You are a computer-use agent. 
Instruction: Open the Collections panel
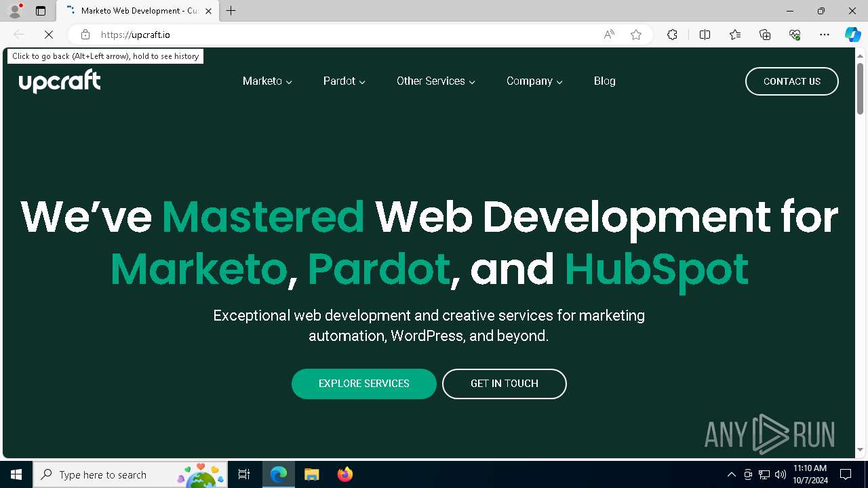[x=765, y=35]
